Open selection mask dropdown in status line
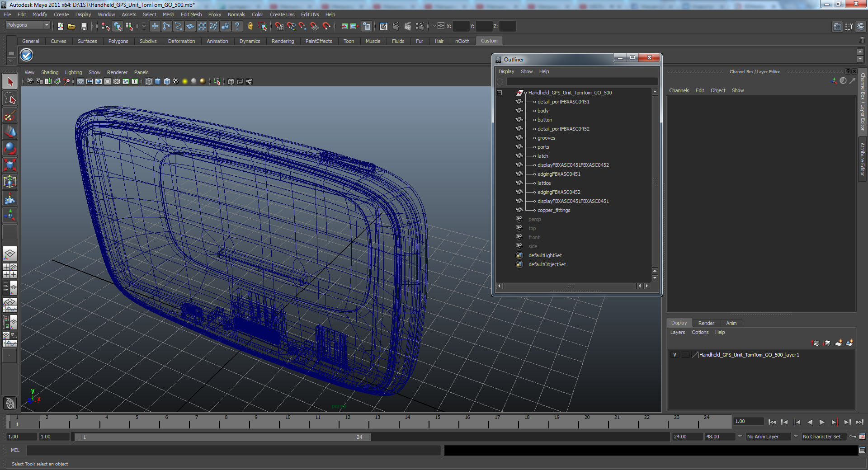The image size is (868, 470). (x=144, y=26)
